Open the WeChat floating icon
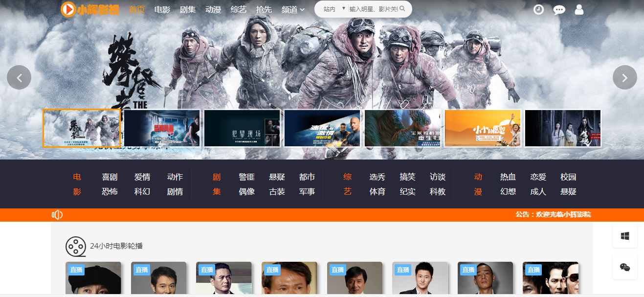The image size is (644, 297). (x=625, y=267)
